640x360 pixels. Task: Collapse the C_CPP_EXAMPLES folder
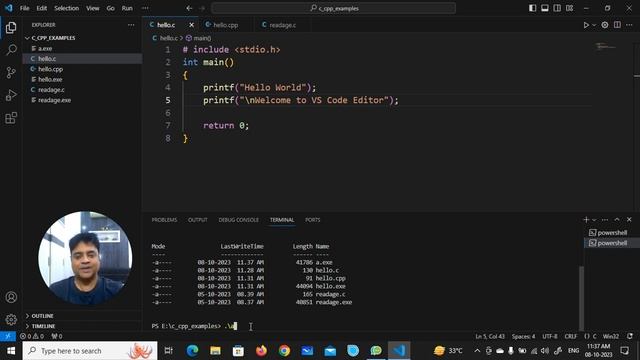tap(53, 38)
